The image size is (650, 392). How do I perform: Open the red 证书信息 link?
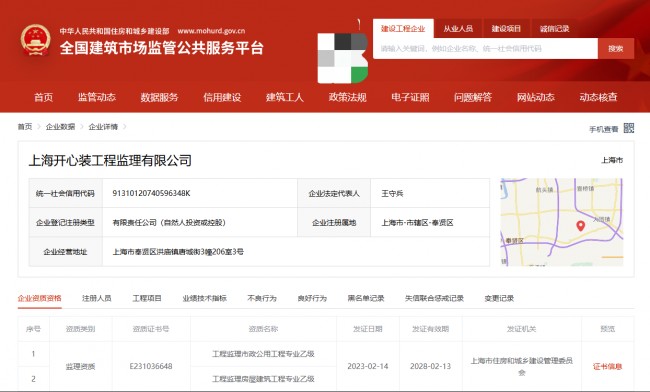pyautogui.click(x=607, y=366)
